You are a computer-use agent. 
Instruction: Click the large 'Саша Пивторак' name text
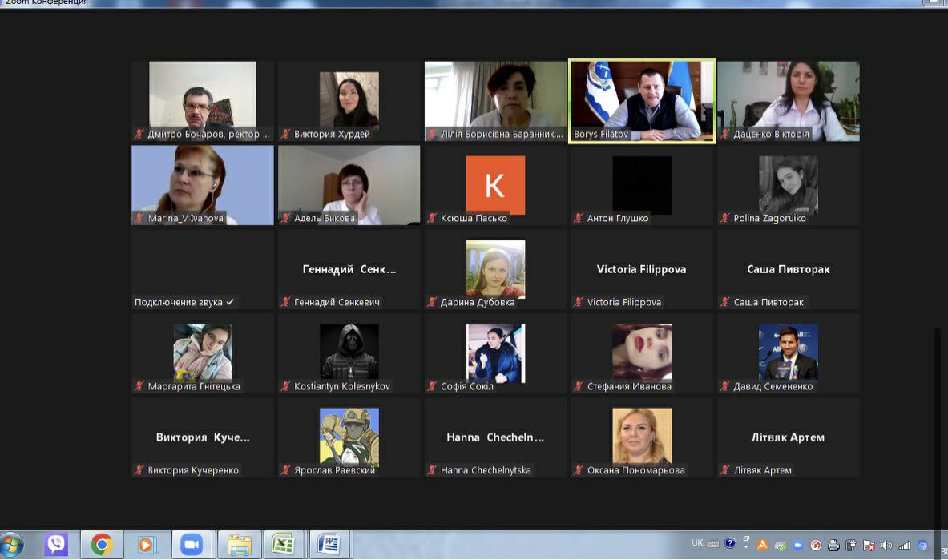[789, 269]
